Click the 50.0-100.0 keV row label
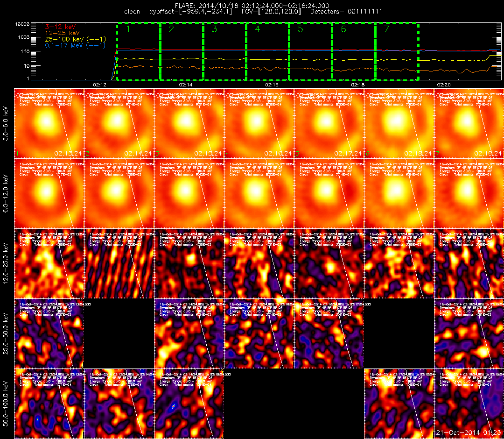This screenshot has height=439, width=504. (6, 404)
